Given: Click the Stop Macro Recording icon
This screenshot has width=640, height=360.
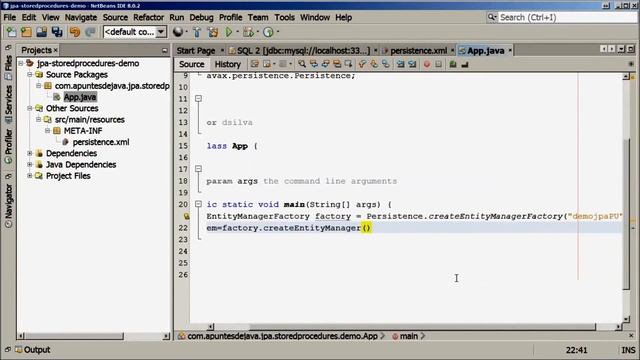Looking at the screenshot, I should point(438,64).
